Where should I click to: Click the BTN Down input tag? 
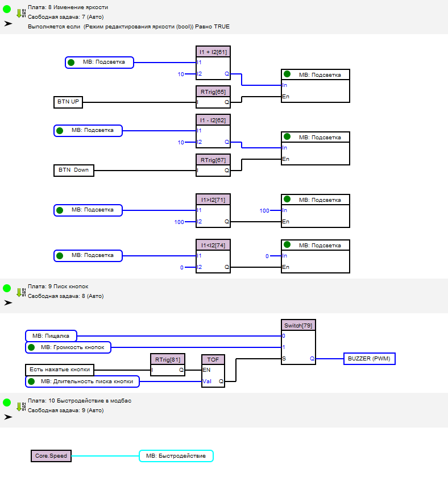pos(73,171)
